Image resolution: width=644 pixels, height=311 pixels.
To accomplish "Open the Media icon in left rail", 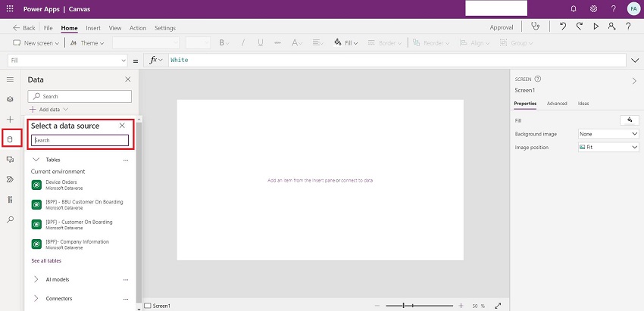I will point(11,160).
